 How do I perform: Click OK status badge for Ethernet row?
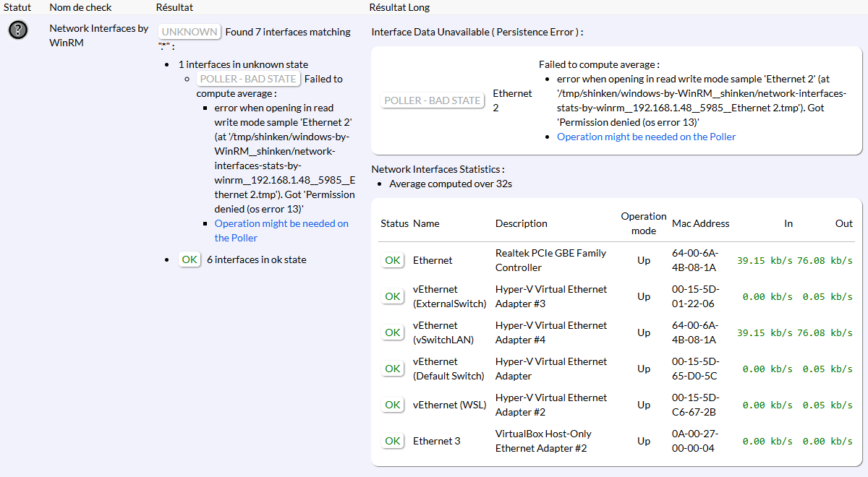pos(393,260)
